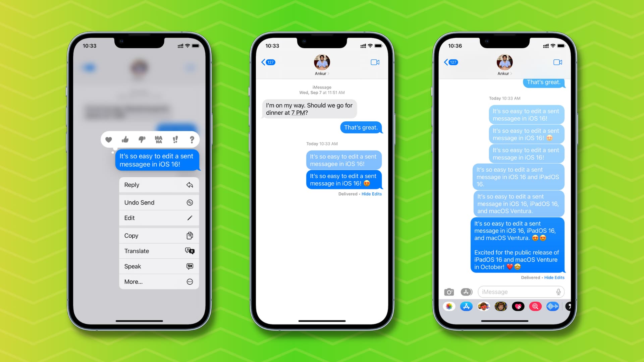The height and width of the screenshot is (362, 644).
Task: Tap the iMessage input field
Action: pos(520,292)
